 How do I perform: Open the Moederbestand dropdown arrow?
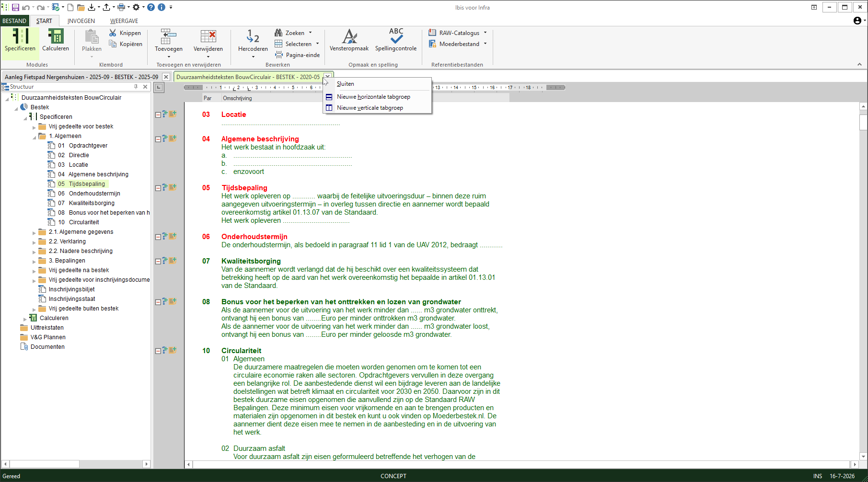(x=485, y=44)
